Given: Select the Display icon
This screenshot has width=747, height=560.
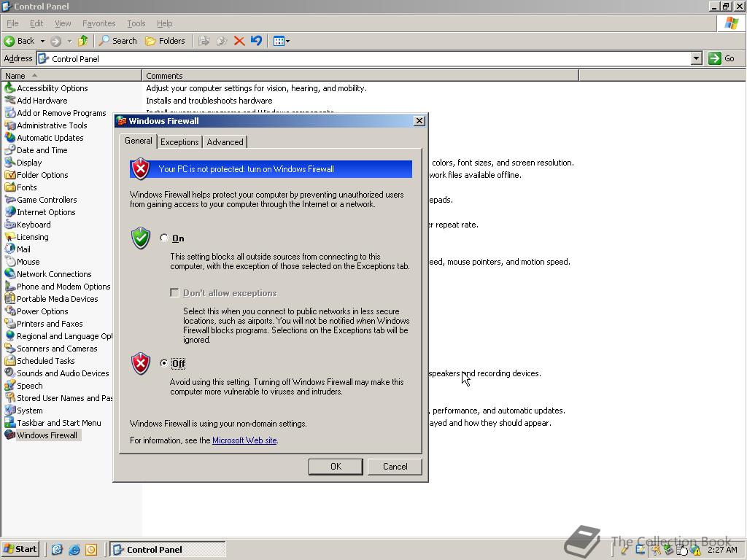Looking at the screenshot, I should (9, 163).
